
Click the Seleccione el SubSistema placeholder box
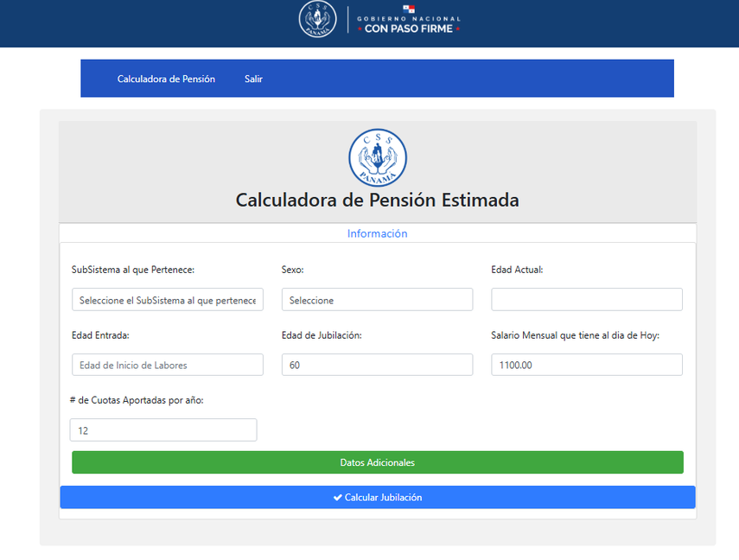coord(167,299)
